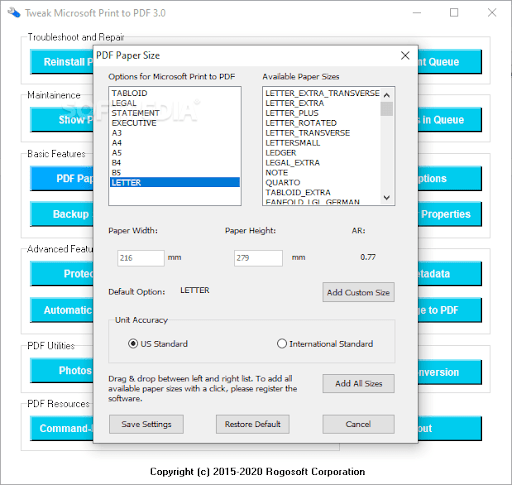The height and width of the screenshot is (485, 512).
Task: Select B5 paper size
Action: [175, 173]
